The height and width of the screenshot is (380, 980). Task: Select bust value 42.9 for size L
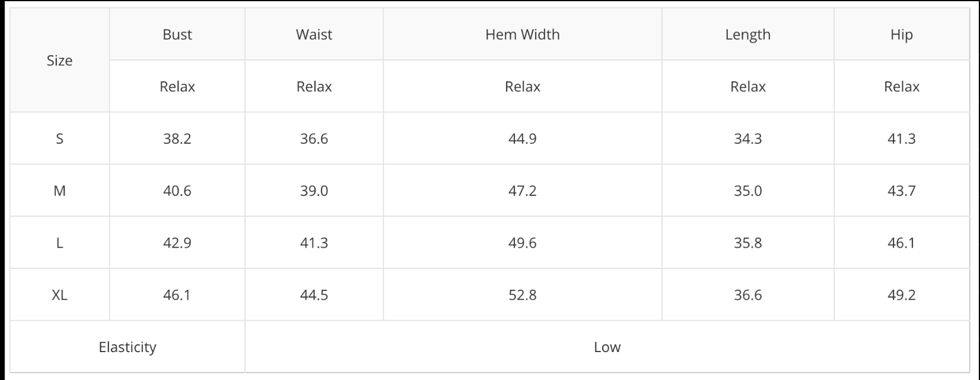[177, 243]
